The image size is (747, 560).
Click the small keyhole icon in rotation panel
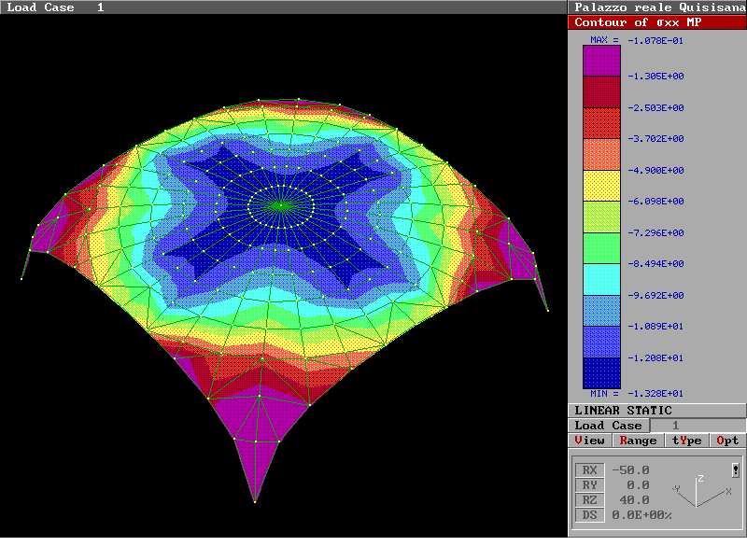(x=735, y=470)
